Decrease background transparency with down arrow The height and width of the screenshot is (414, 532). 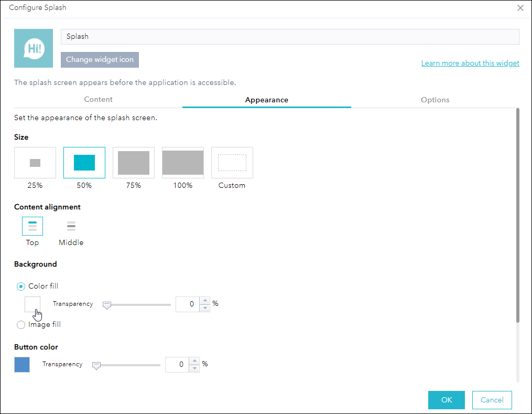tap(205, 308)
